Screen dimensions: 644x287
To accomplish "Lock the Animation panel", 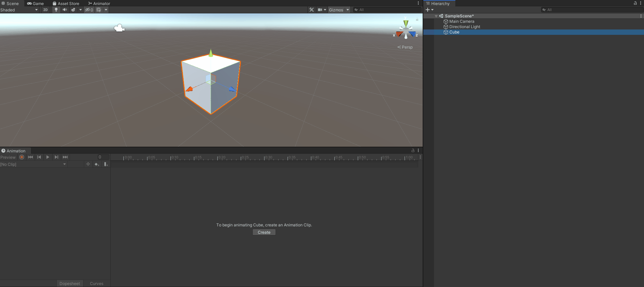I will [x=413, y=150].
